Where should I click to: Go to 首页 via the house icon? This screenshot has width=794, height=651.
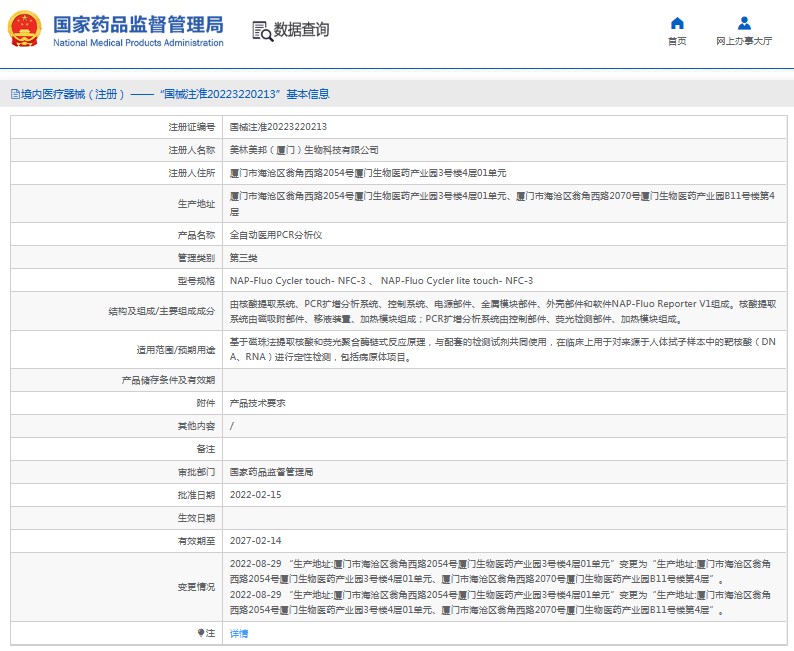click(677, 23)
